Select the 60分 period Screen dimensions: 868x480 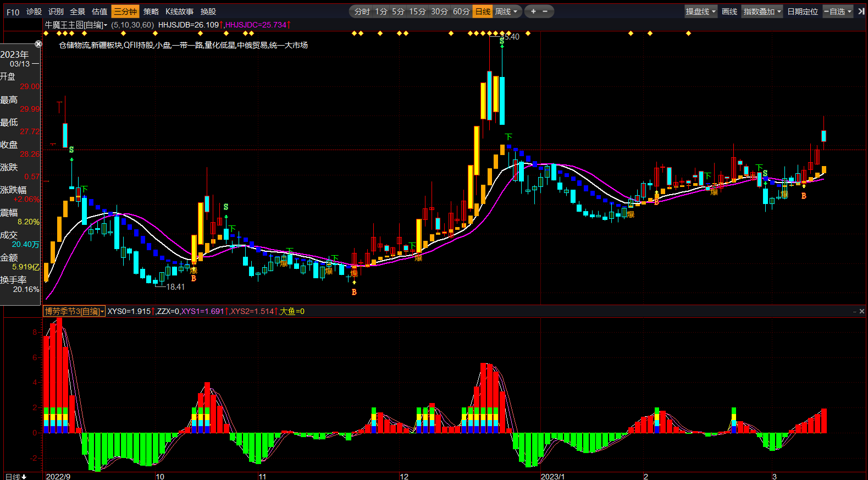tap(461, 12)
